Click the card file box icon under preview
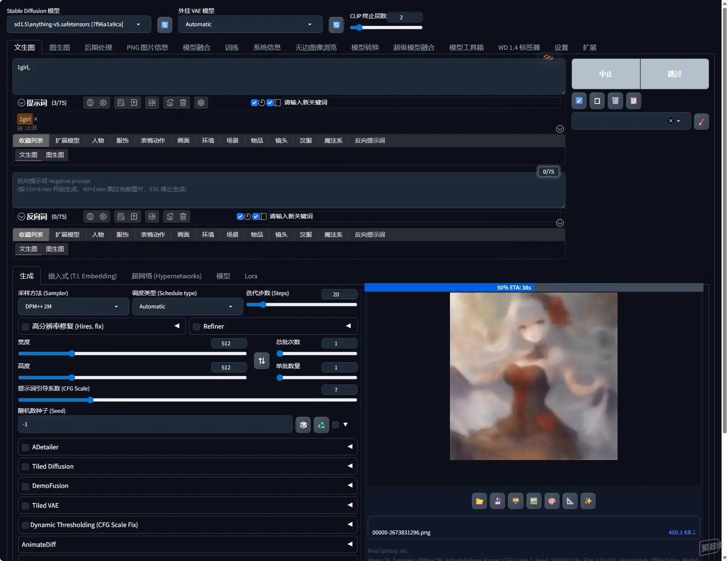 click(516, 501)
